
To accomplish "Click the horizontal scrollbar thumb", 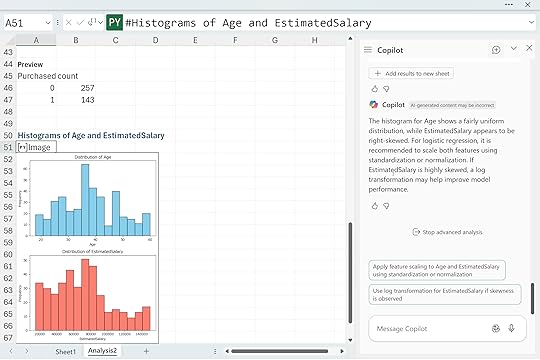I will point(280,351).
